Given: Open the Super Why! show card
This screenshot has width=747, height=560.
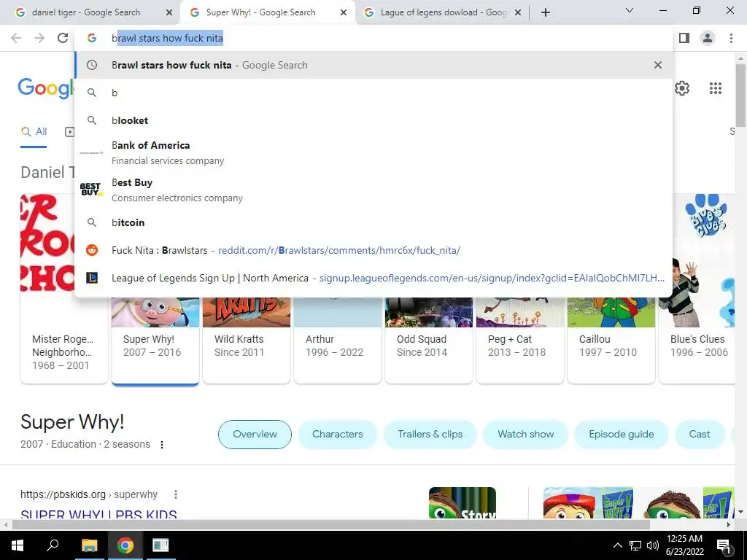Looking at the screenshot, I should click(x=155, y=341).
